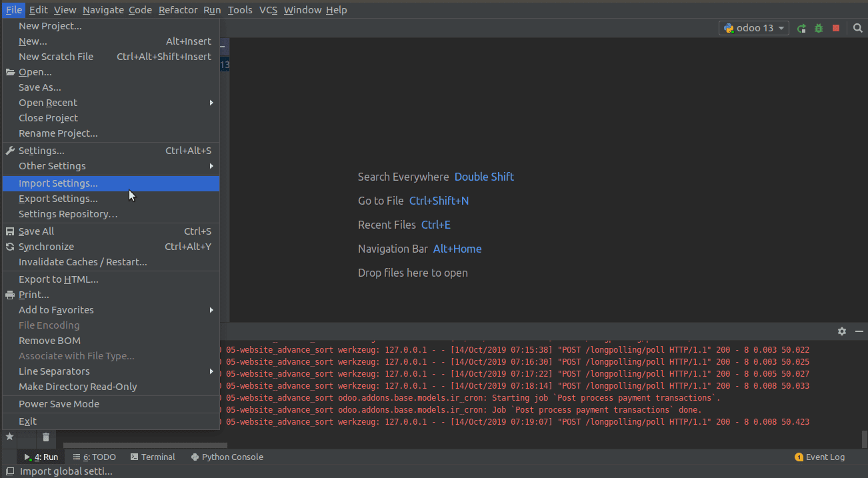The height and width of the screenshot is (478, 868).
Task: Start debugging with the green bug icon
Action: (819, 28)
